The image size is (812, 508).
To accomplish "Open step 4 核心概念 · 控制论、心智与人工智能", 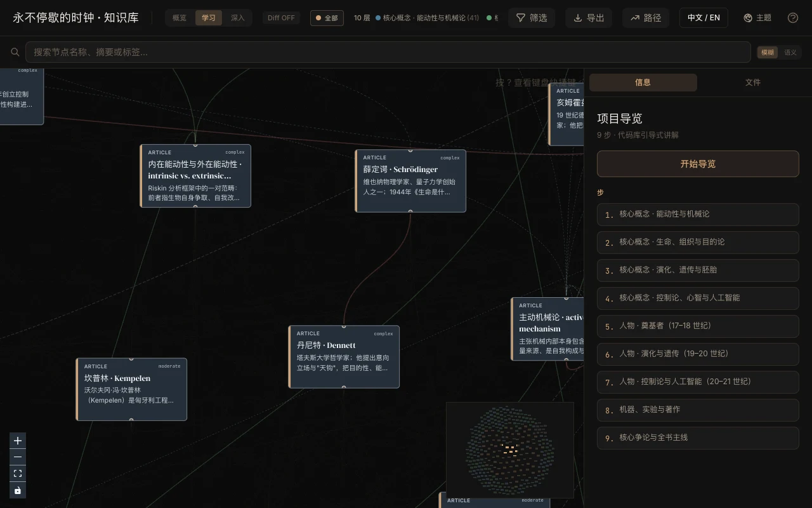I will click(698, 298).
